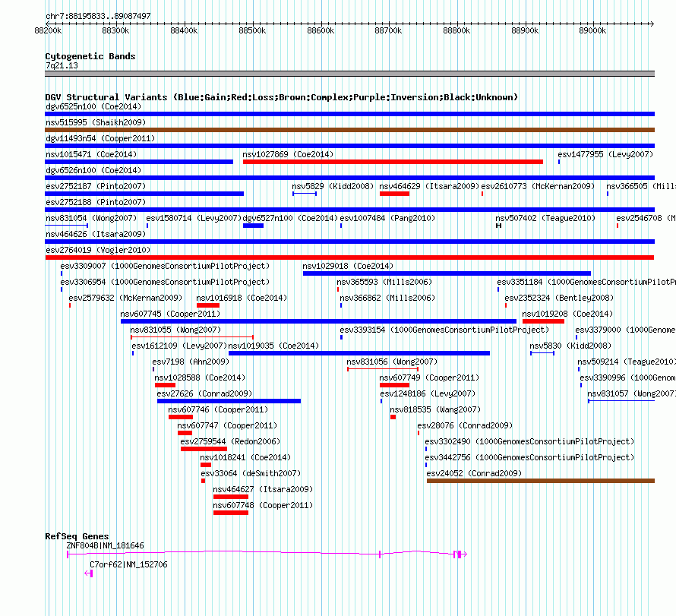676x616 pixels.
Task: Click the Cytogenetic Bands track title
Action: pos(90,56)
